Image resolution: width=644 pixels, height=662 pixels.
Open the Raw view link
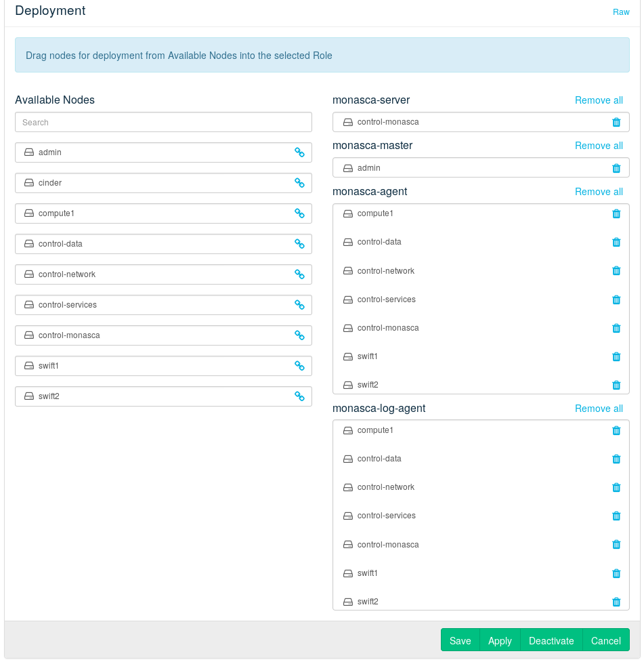[621, 12]
